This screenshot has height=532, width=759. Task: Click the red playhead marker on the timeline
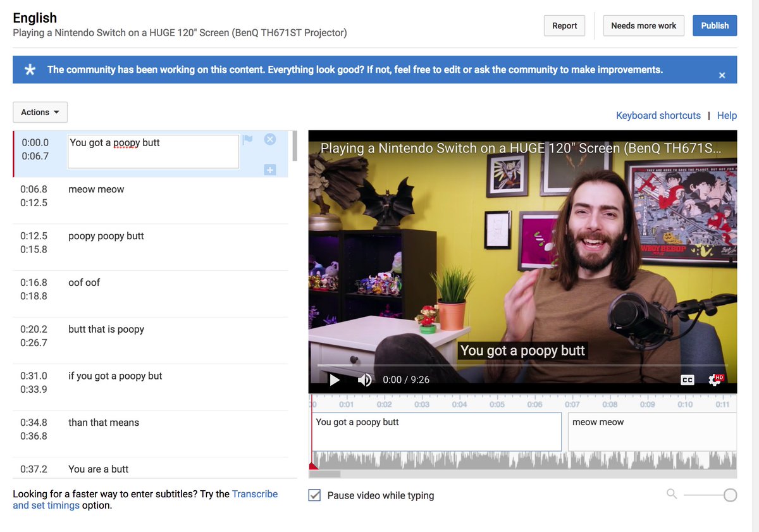pyautogui.click(x=312, y=466)
